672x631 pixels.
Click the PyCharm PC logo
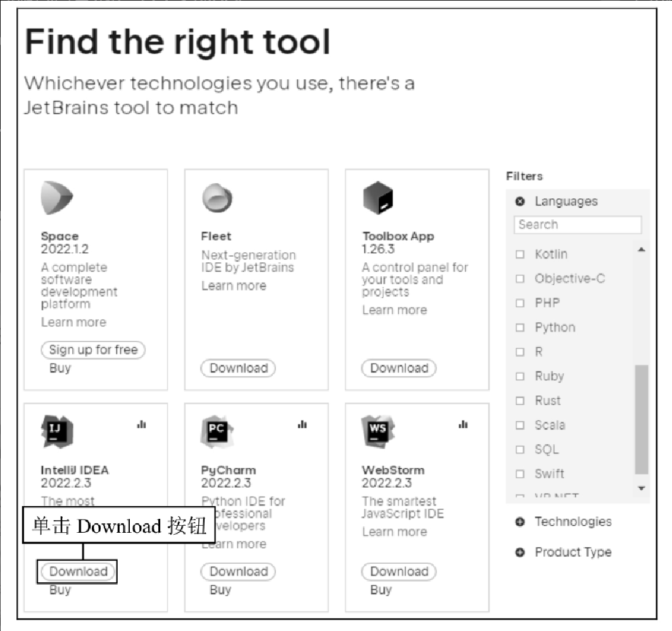point(217,431)
